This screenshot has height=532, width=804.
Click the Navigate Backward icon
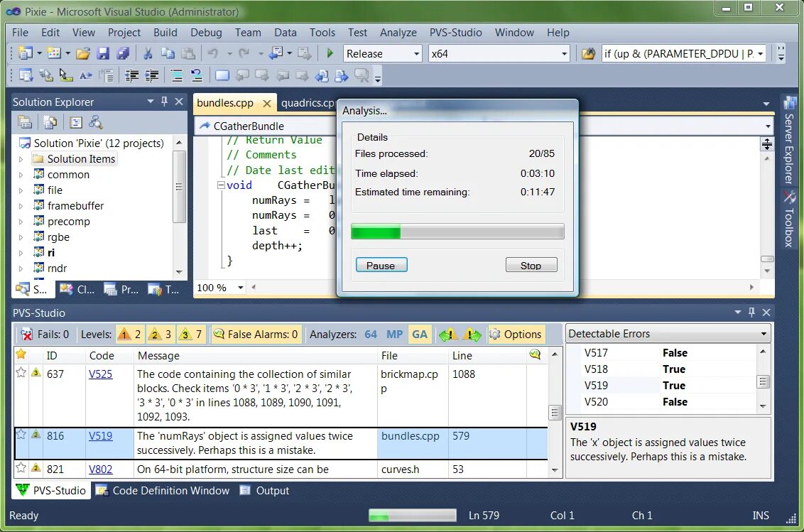tap(277, 53)
